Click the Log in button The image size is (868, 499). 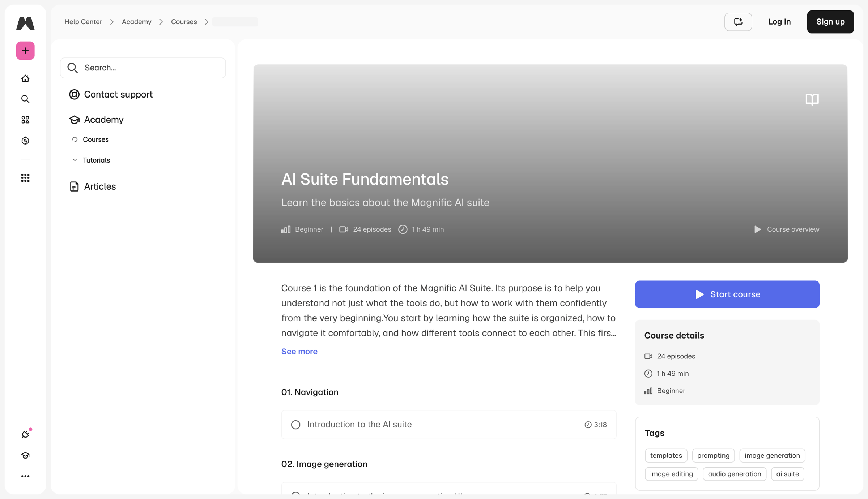pyautogui.click(x=779, y=22)
